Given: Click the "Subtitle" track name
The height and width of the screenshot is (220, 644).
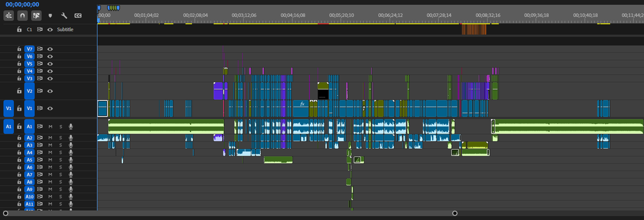Looking at the screenshot, I should [65, 30].
